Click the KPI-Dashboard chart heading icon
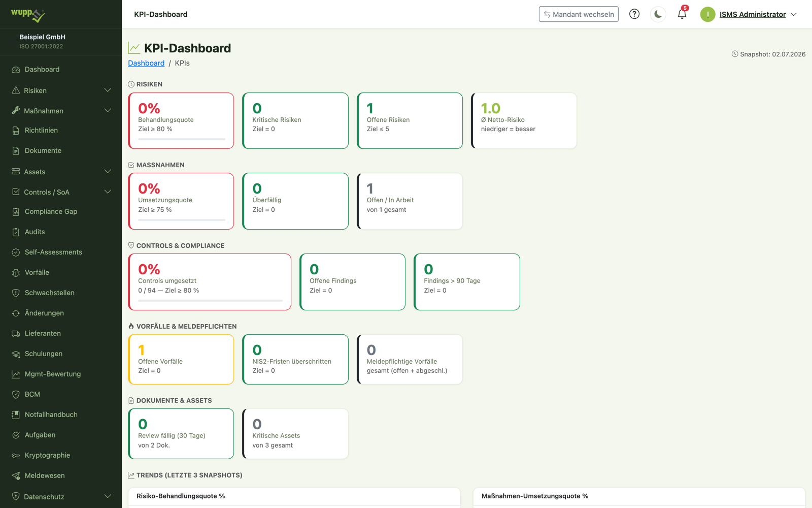The width and height of the screenshot is (812, 508). pos(134,48)
